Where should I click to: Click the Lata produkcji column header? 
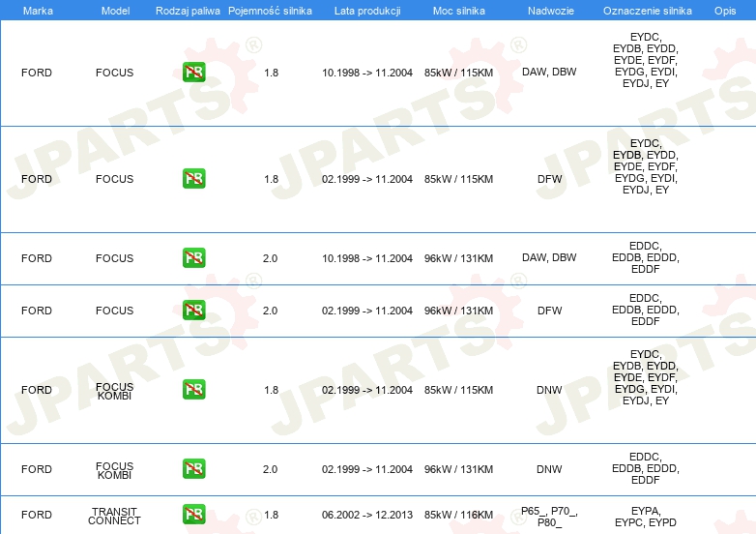click(x=367, y=11)
